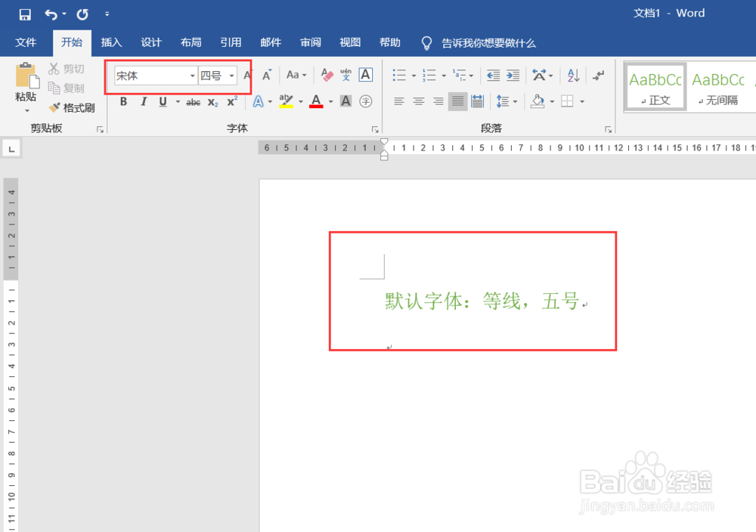Click the enclosed character 字 icon
Viewport: 756px width, 532px height.
point(365,101)
